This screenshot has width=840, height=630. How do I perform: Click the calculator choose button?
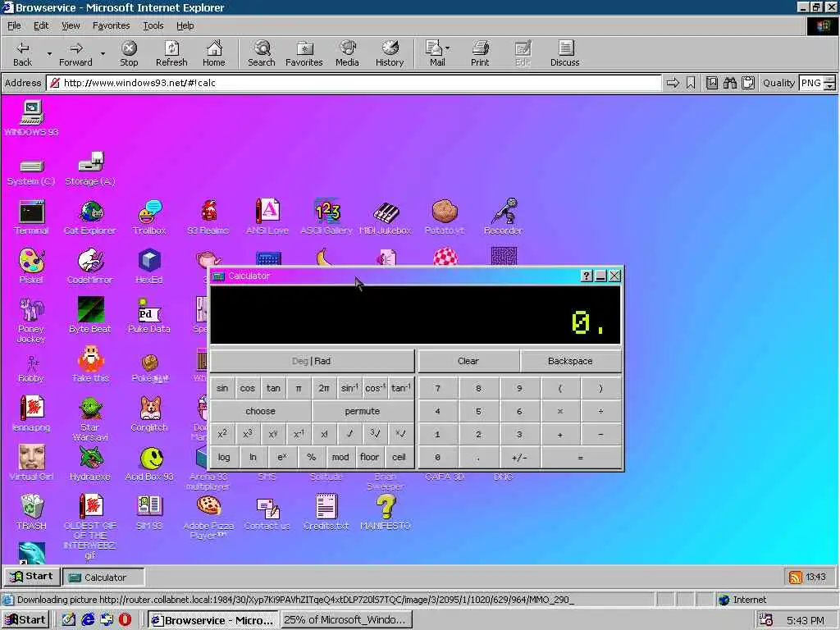click(x=260, y=411)
